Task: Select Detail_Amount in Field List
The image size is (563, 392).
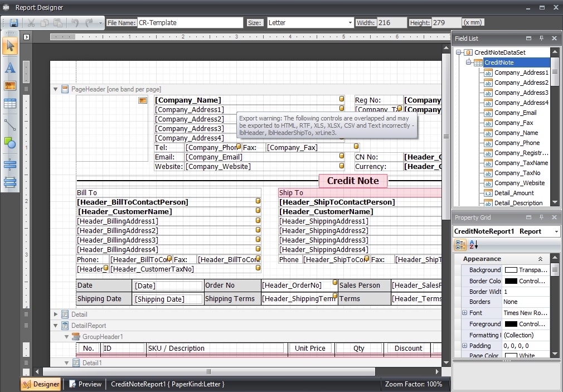Action: [x=514, y=193]
